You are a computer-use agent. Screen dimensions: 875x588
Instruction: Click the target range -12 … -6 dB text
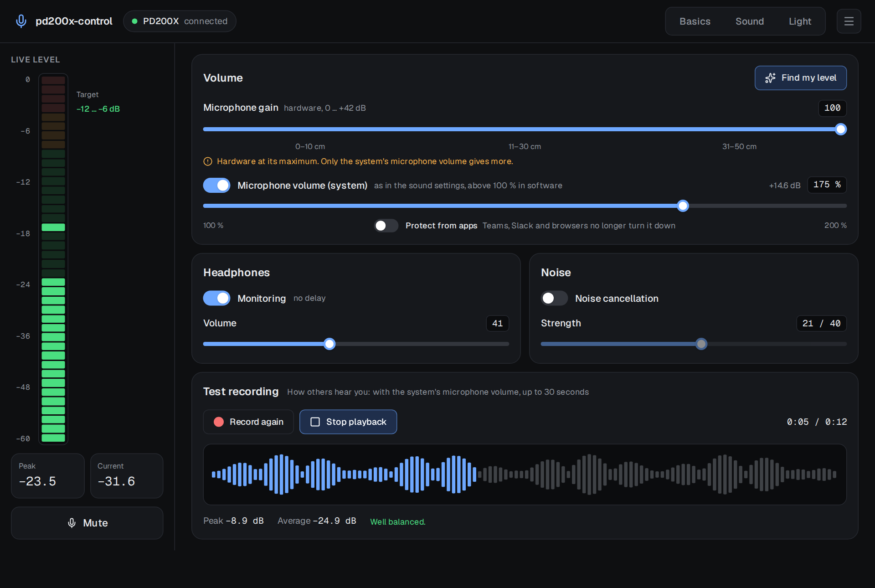(x=98, y=109)
